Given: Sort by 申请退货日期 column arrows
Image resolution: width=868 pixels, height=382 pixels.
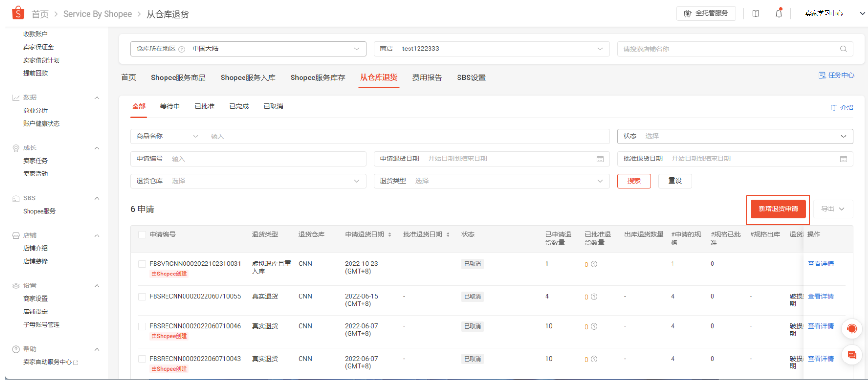Looking at the screenshot, I should tap(390, 235).
